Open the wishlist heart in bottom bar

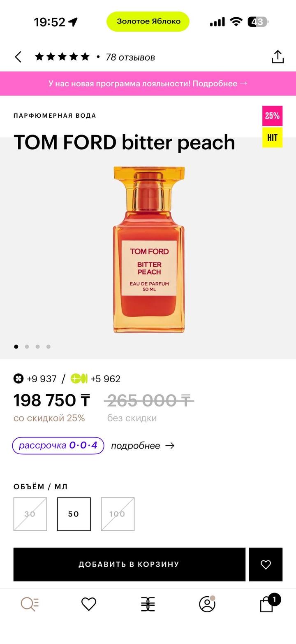click(89, 604)
